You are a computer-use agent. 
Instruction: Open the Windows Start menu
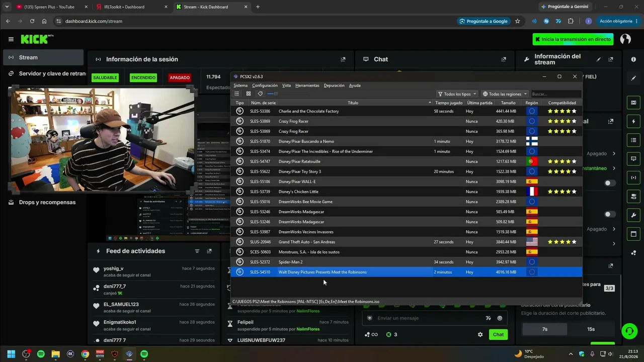point(11,354)
